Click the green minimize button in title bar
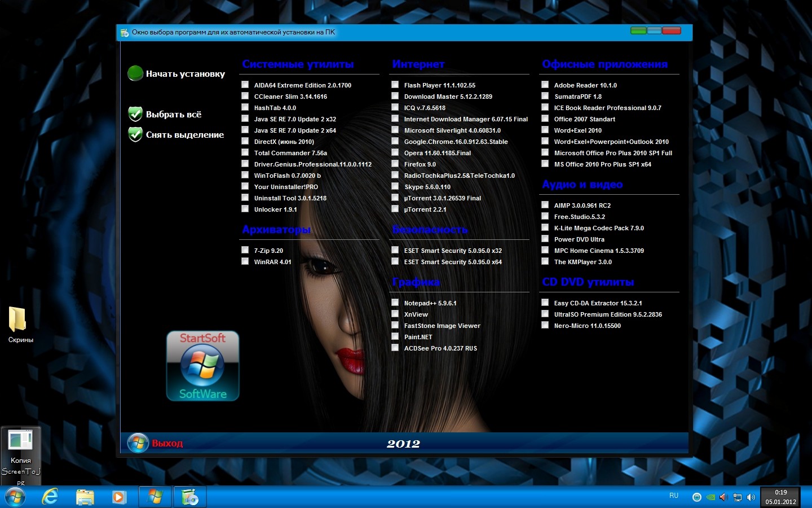Image resolution: width=812 pixels, height=508 pixels. 638,30
